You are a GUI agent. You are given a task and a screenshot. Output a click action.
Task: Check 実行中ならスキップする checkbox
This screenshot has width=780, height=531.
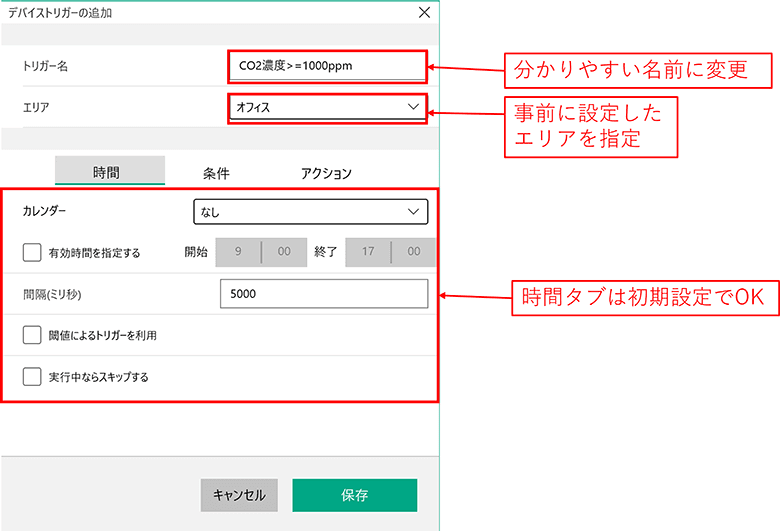click(x=32, y=377)
